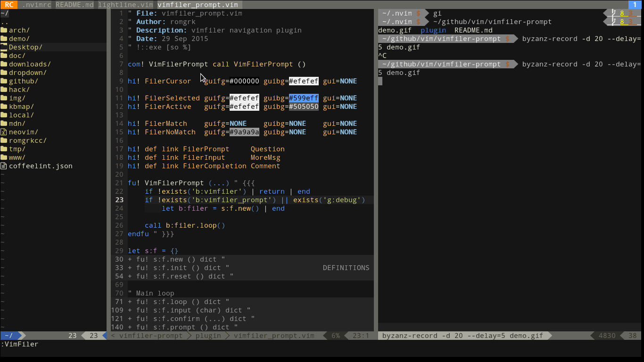Viewport: 644px width, 362px height.
Task: Click the DEFINITIONS fold label
Action: pyautogui.click(x=346, y=268)
